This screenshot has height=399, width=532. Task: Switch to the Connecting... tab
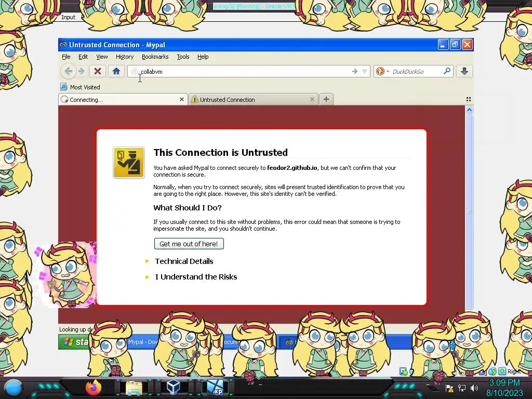point(123,99)
